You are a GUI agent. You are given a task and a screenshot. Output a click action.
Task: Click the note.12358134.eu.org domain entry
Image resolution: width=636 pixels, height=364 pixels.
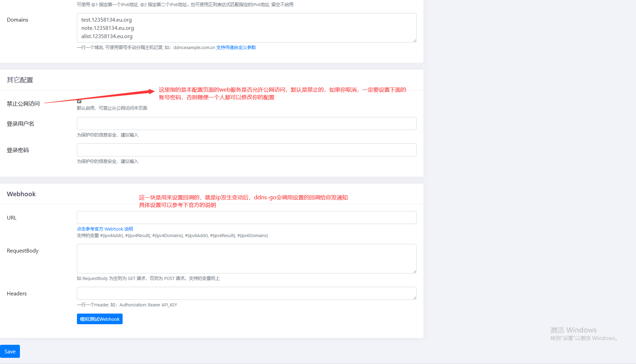[x=107, y=28]
